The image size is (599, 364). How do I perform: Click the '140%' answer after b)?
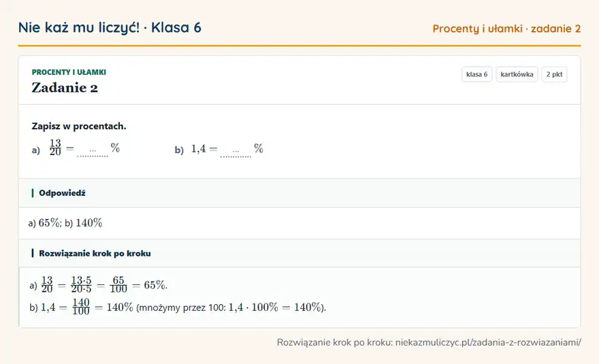point(89,222)
